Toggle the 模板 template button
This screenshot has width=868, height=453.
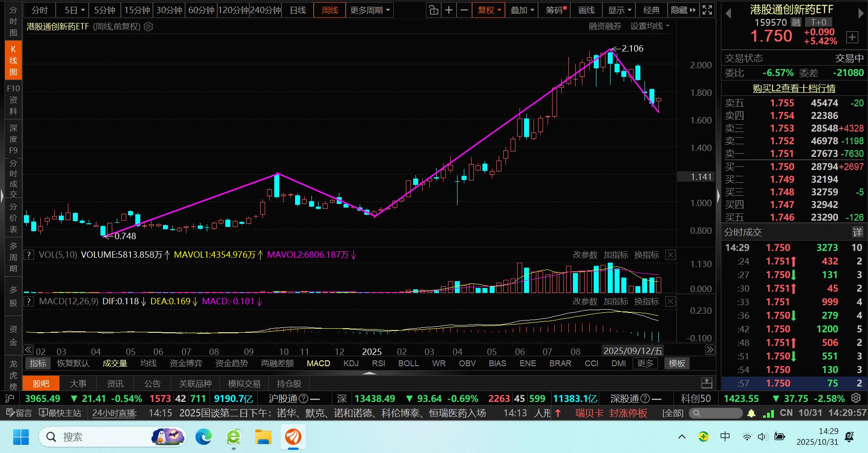pyautogui.click(x=677, y=363)
